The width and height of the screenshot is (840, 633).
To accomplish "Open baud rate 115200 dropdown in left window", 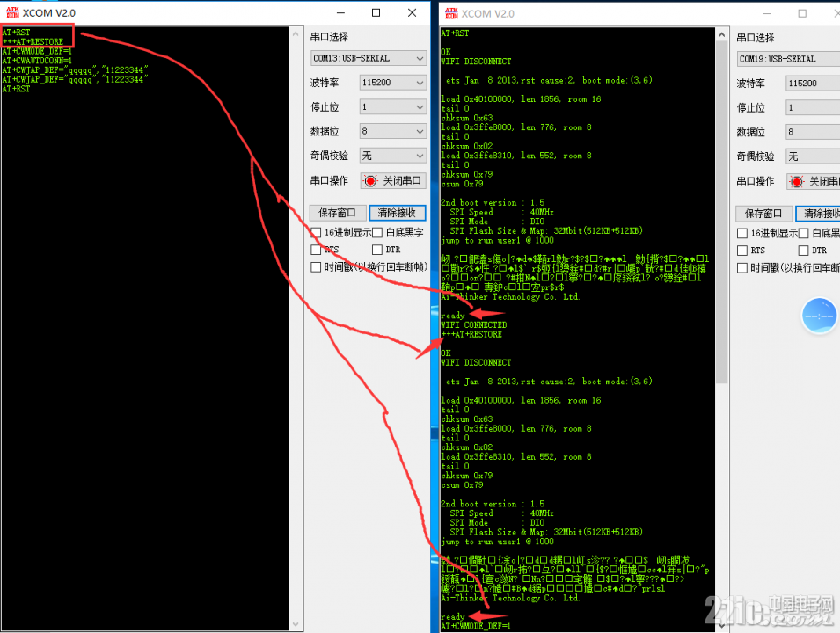I will [392, 83].
